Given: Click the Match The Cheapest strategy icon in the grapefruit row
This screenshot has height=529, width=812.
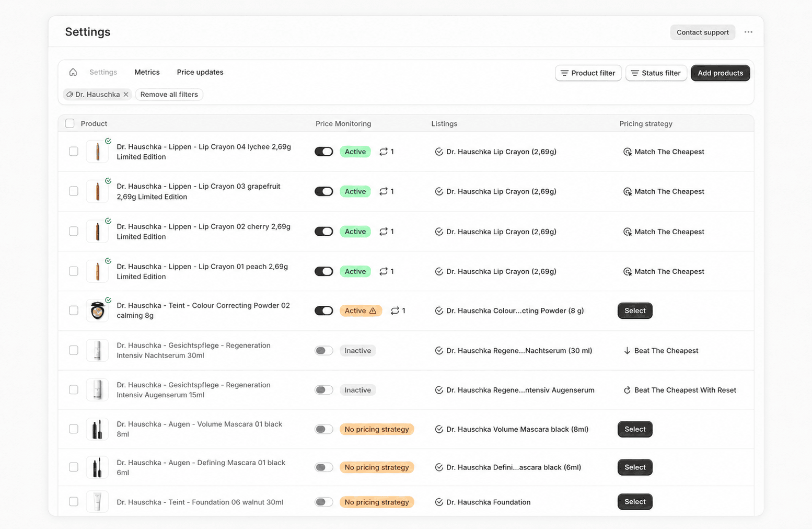Looking at the screenshot, I should click(x=627, y=191).
